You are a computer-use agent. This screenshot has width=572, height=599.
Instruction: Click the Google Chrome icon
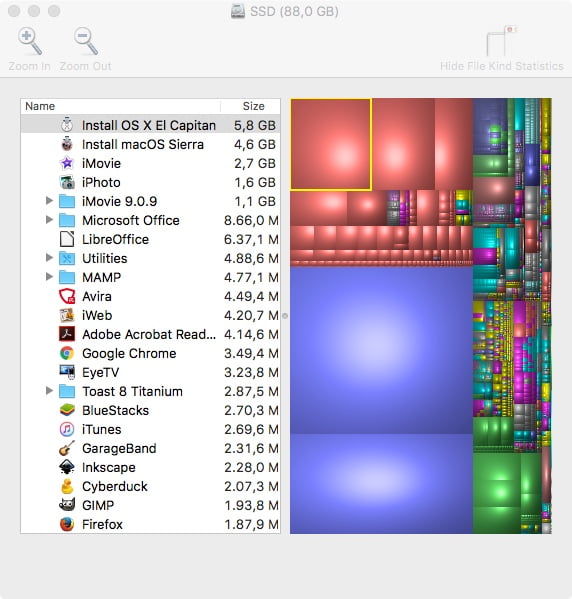pos(67,353)
